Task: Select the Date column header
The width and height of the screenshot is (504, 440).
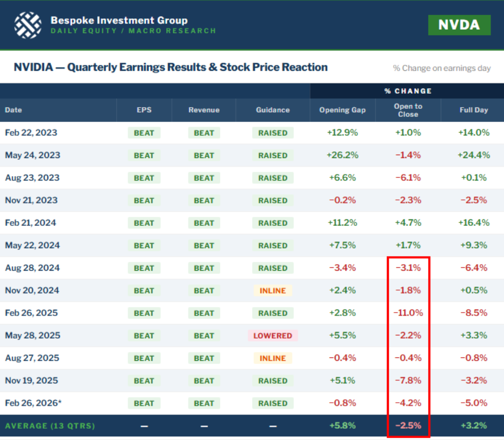Action: click(x=14, y=110)
